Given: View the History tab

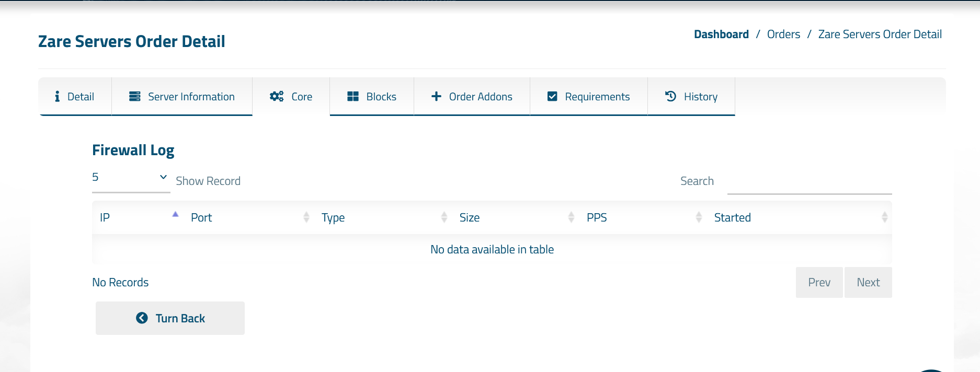Looking at the screenshot, I should click(691, 97).
